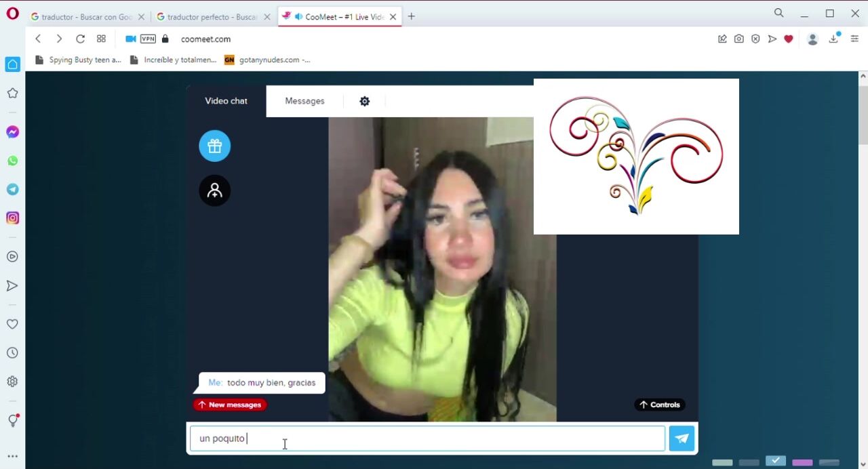868x469 pixels.
Task: Open Opera easy setup menu
Action: point(854,39)
